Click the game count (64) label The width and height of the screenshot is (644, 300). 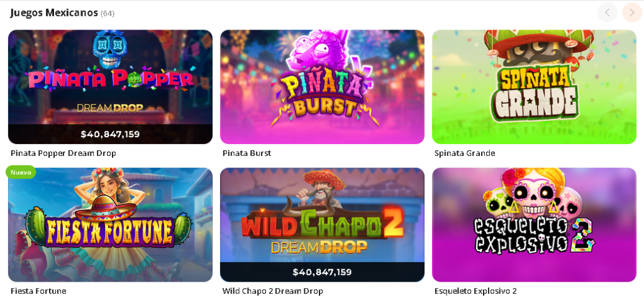[x=108, y=14]
